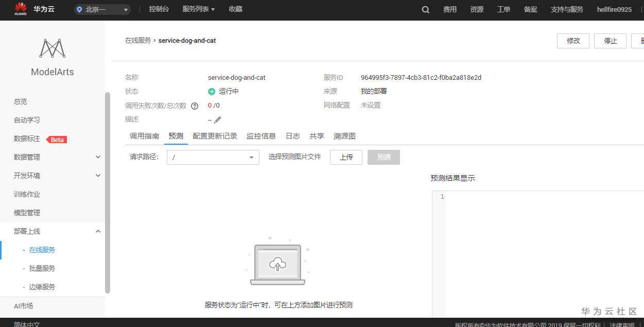Open AI市场 in the sidebar

[x=23, y=306]
